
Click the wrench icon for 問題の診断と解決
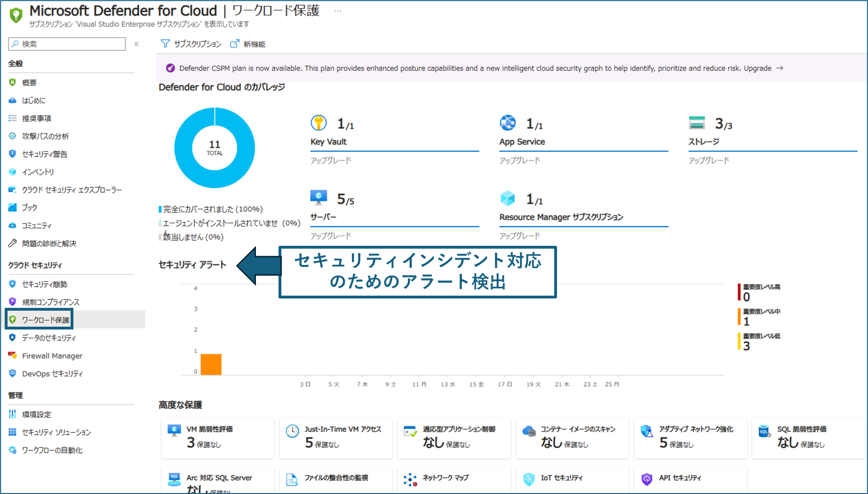(x=13, y=243)
